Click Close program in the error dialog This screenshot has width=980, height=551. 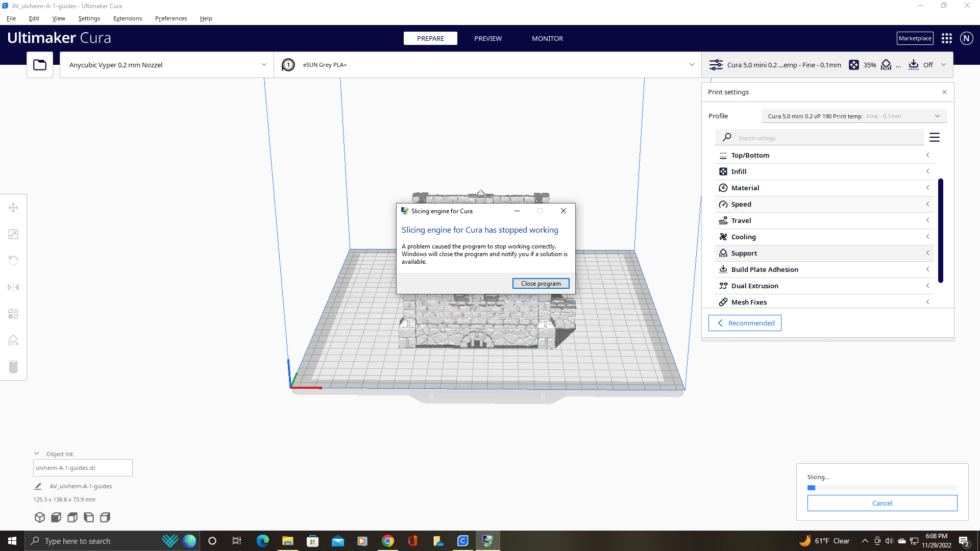pyautogui.click(x=541, y=283)
